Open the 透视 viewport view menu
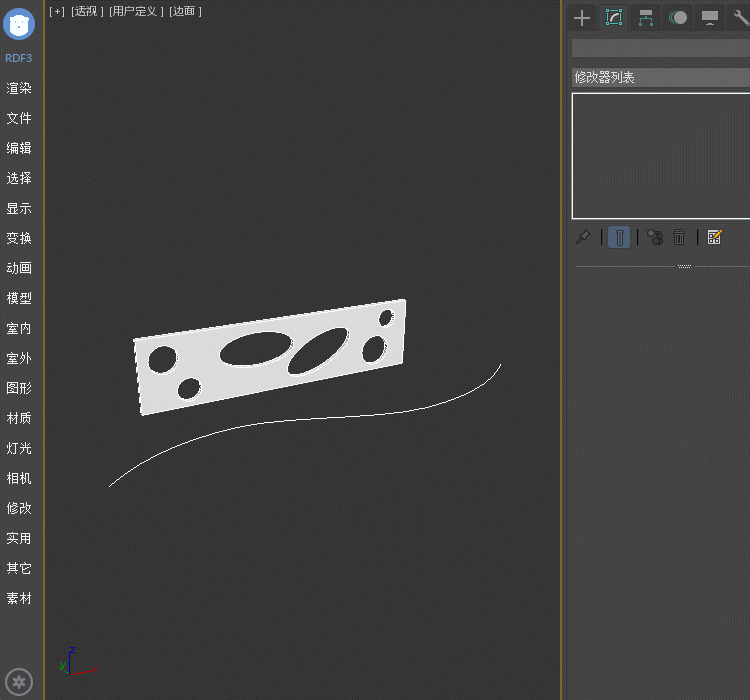The width and height of the screenshot is (750, 700). [x=86, y=11]
